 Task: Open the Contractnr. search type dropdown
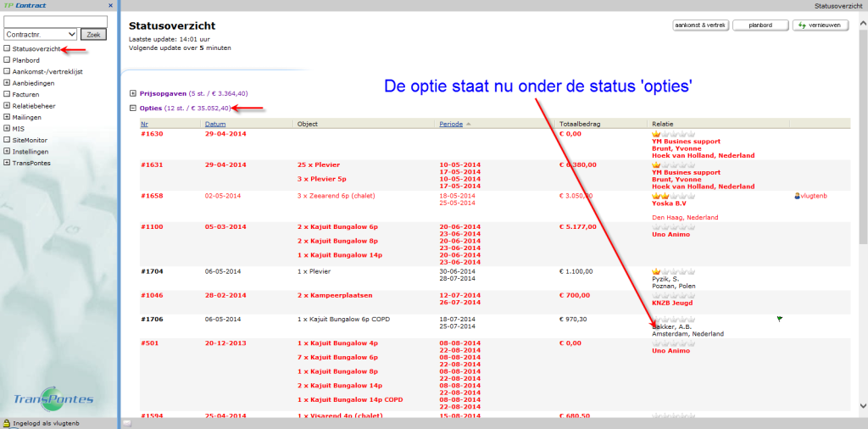click(x=41, y=35)
